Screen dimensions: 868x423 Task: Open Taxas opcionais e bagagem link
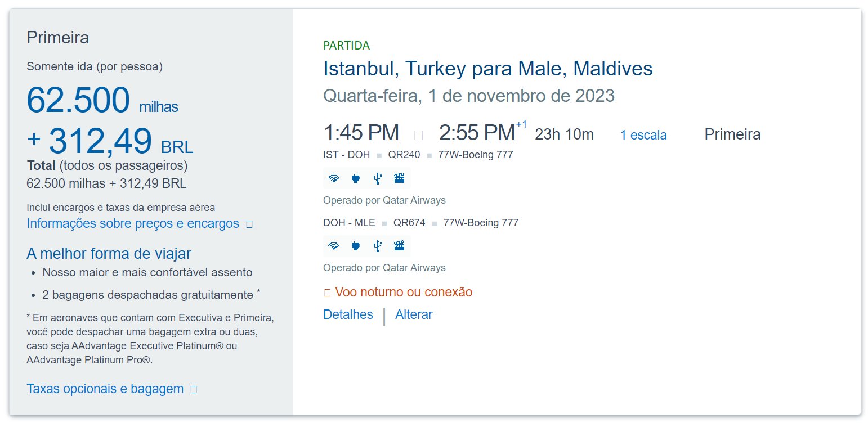(105, 389)
